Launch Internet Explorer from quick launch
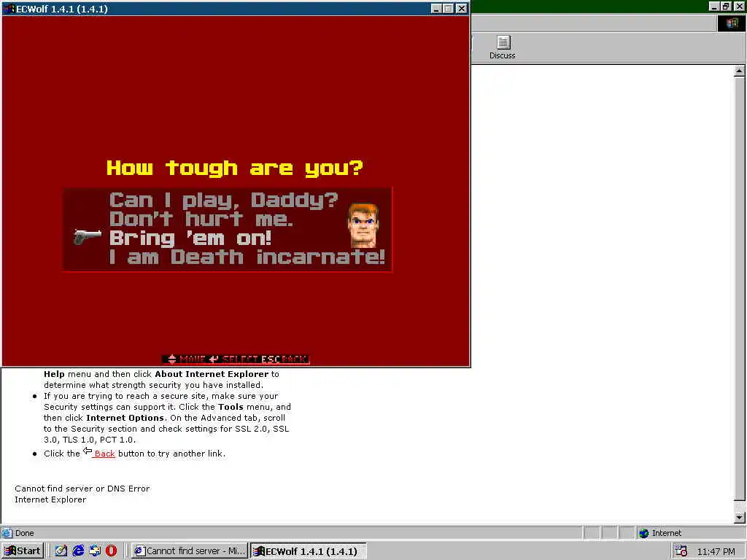Image resolution: width=747 pixels, height=560 pixels. pyautogui.click(x=78, y=551)
